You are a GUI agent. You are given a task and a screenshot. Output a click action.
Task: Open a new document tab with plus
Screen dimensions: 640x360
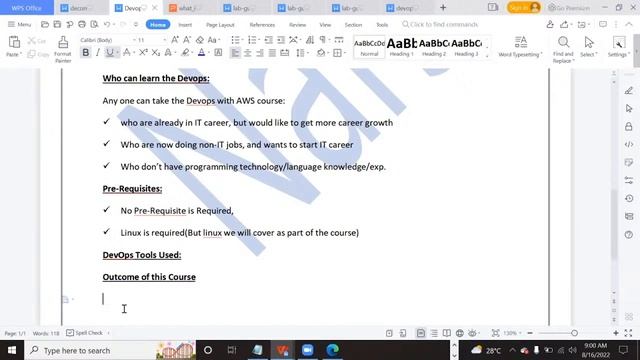coord(443,8)
